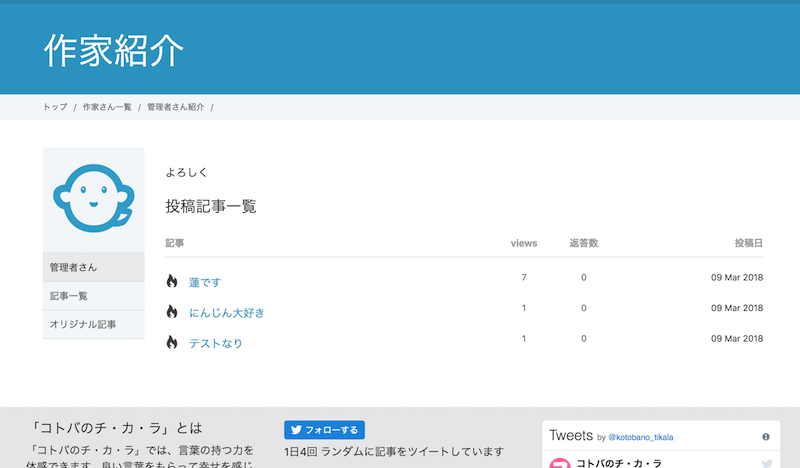Click the flame icon beside にんじん大好き

[172, 312]
